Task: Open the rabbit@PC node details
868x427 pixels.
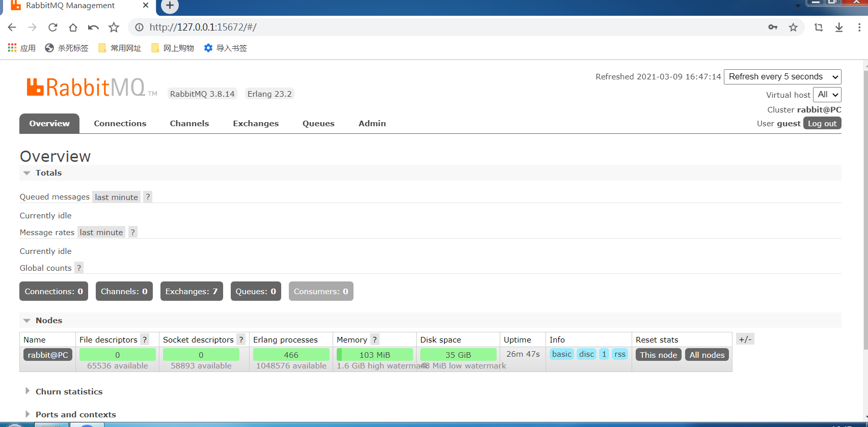Action: 48,355
